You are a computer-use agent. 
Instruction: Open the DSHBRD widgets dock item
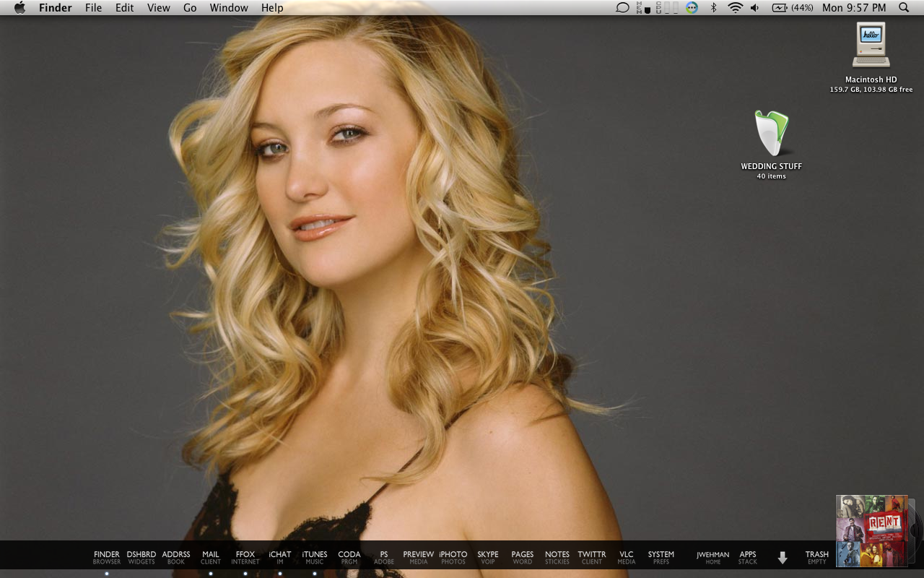click(141, 558)
